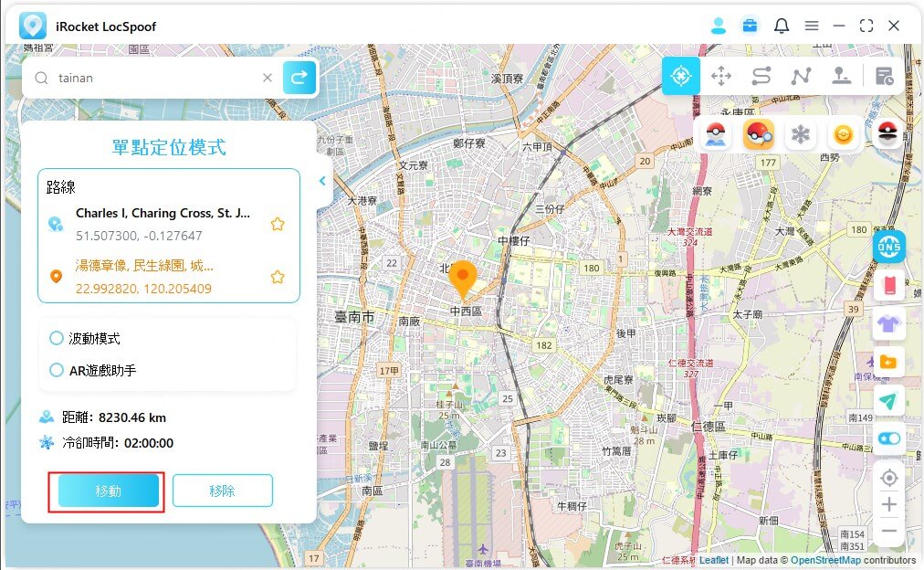
Task: Toggle the switch in right sidebar
Action: click(x=888, y=438)
